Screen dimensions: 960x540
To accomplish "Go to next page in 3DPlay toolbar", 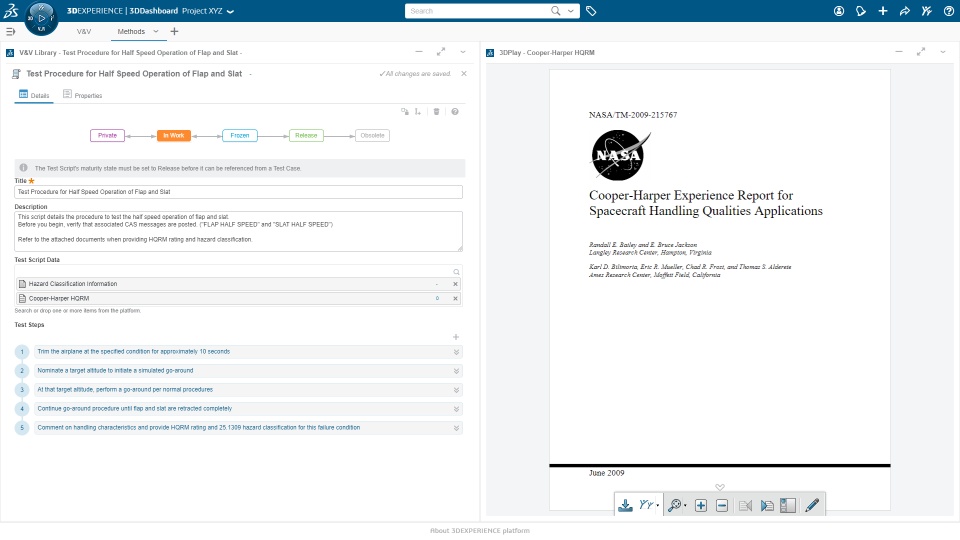I will tap(767, 505).
